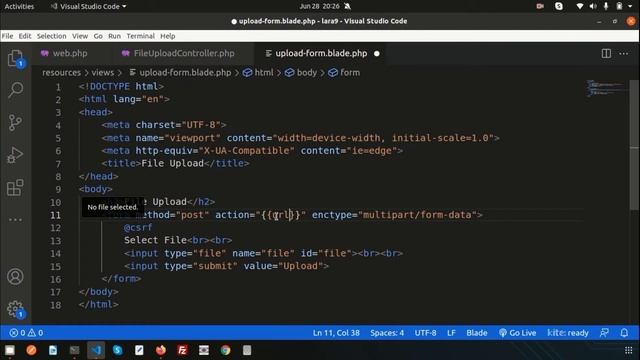Click kite: ready status item

coord(568,333)
